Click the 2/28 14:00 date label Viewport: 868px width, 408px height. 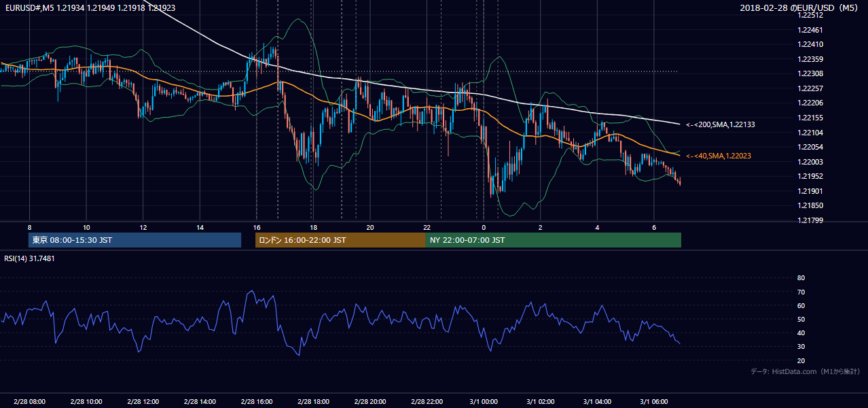pos(200,402)
